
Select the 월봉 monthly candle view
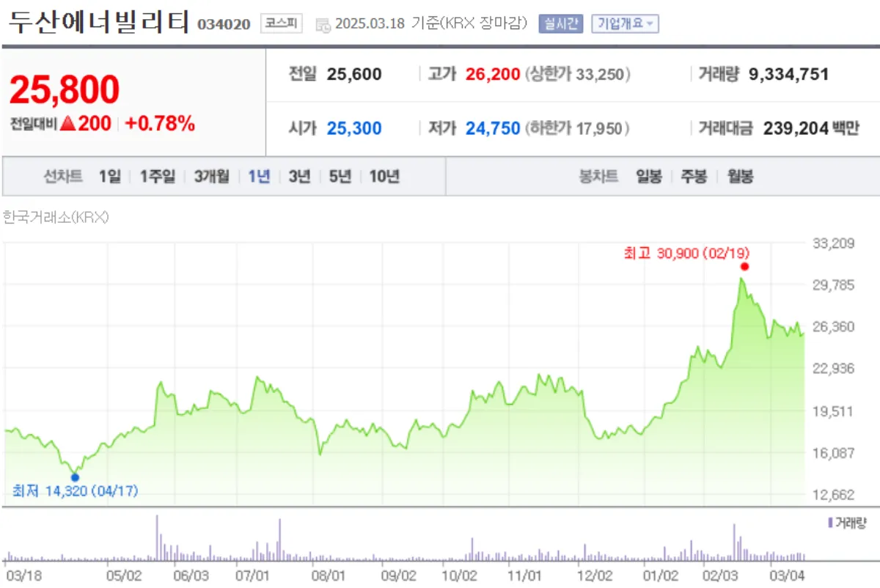[741, 177]
